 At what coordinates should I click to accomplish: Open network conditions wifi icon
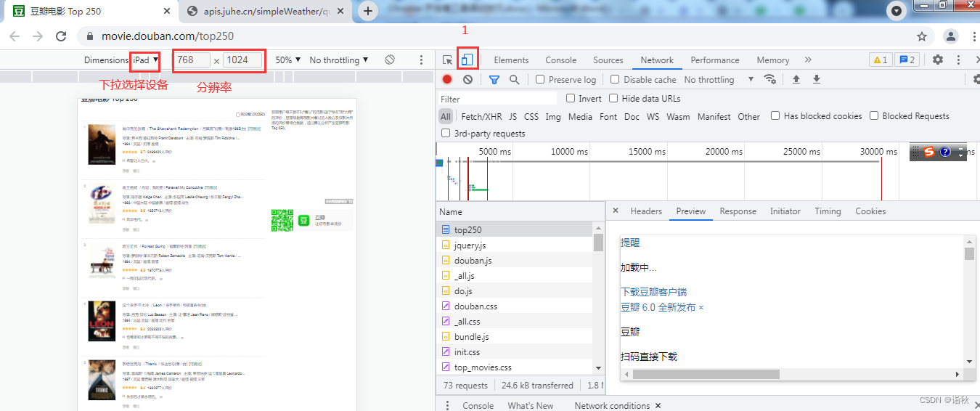coord(770,80)
